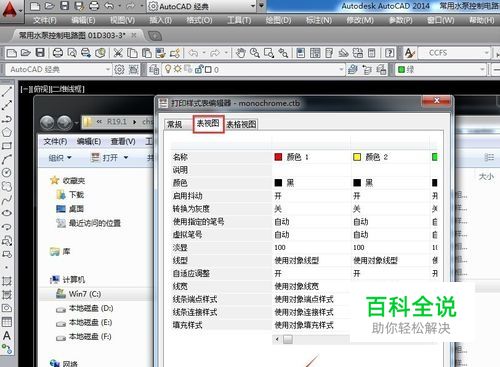Open AutoCAD 经典 workspace dropdown in title bar
This screenshot has height=367, width=500.
pos(252,6)
